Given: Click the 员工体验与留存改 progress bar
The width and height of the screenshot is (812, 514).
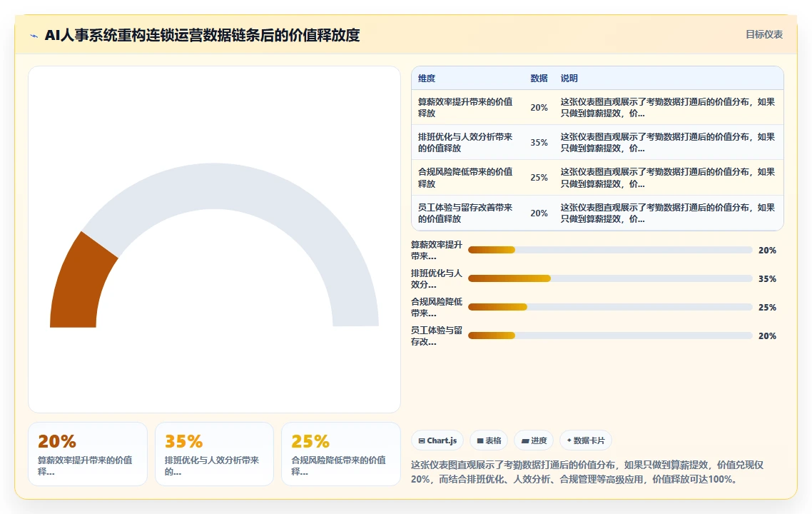Looking at the screenshot, I should [610, 336].
